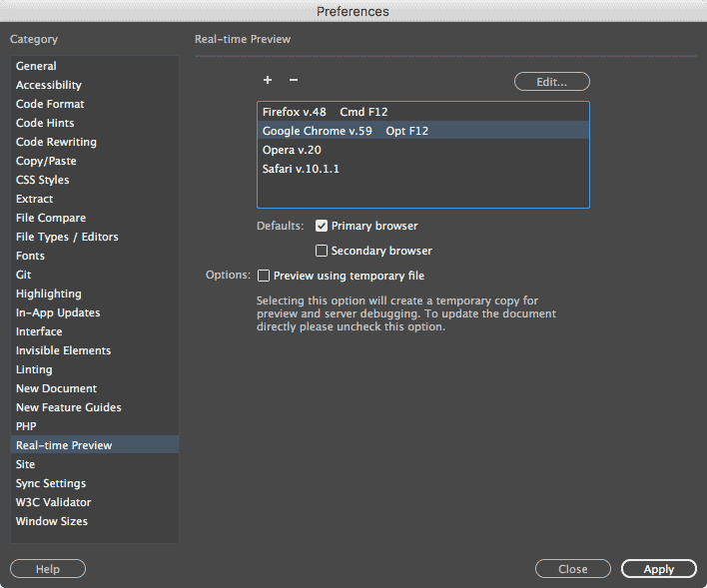Click the Help button
Viewport: 707px width, 588px height.
coord(48,569)
